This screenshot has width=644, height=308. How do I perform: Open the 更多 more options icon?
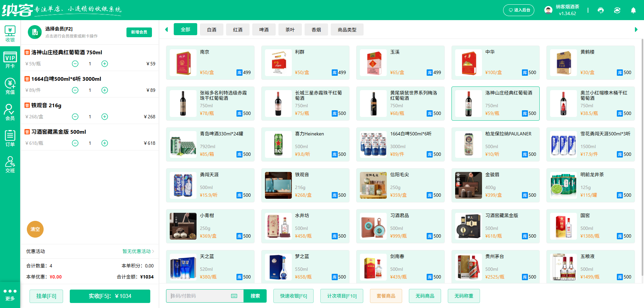point(10,295)
